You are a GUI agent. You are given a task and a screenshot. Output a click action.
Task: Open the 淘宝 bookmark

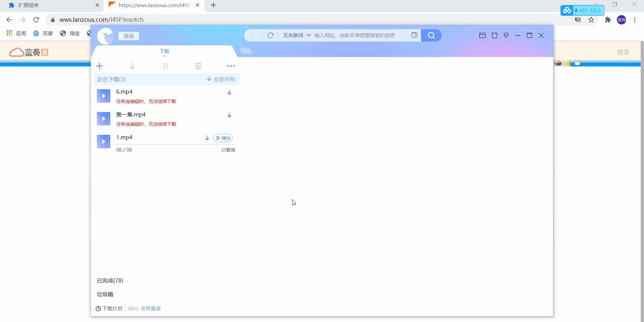pyautogui.click(x=70, y=33)
